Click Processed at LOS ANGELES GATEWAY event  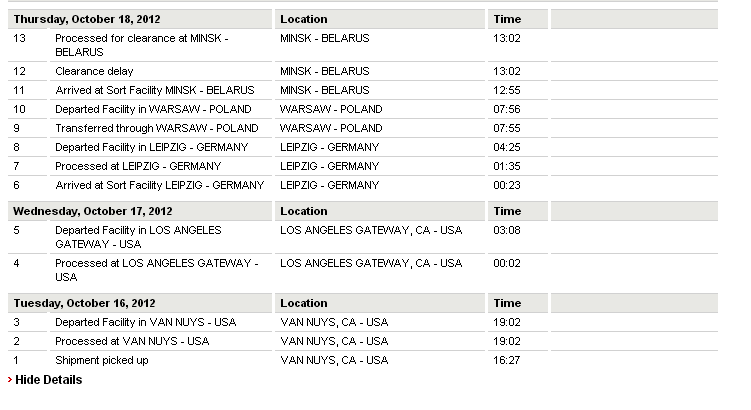tap(157, 270)
